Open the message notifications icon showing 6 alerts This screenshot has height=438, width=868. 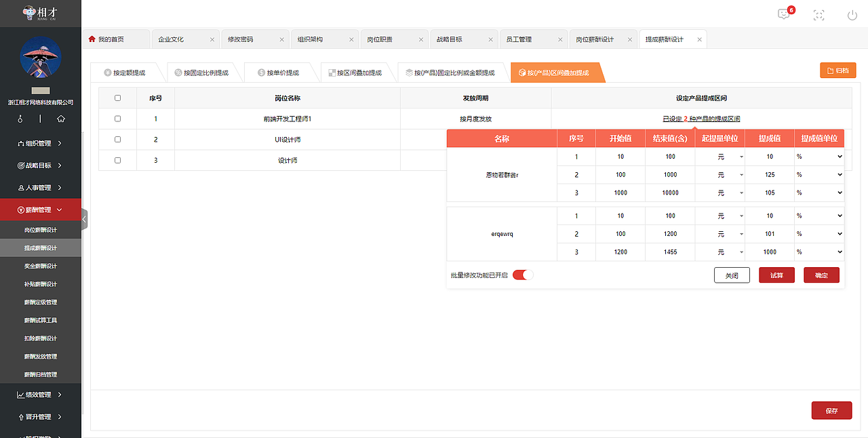coord(783,14)
